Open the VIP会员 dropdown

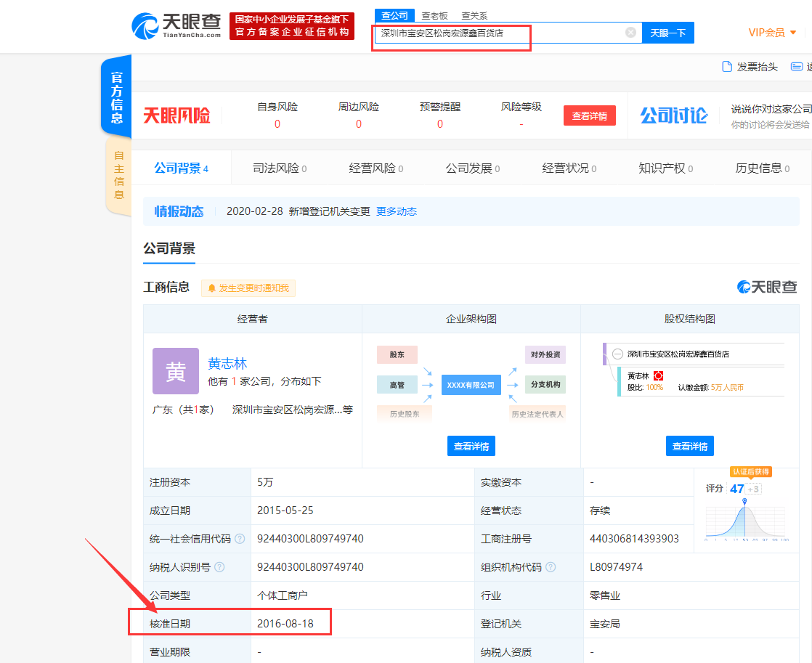[x=772, y=33]
